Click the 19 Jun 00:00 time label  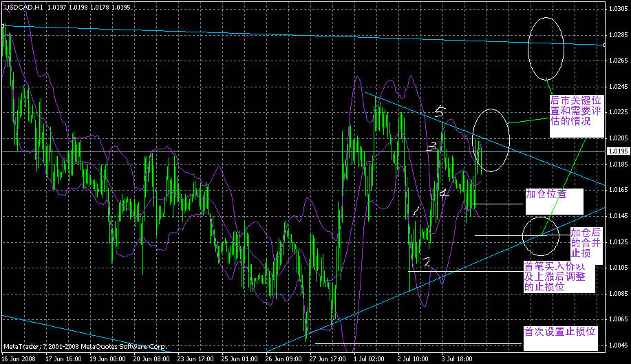click(x=107, y=358)
